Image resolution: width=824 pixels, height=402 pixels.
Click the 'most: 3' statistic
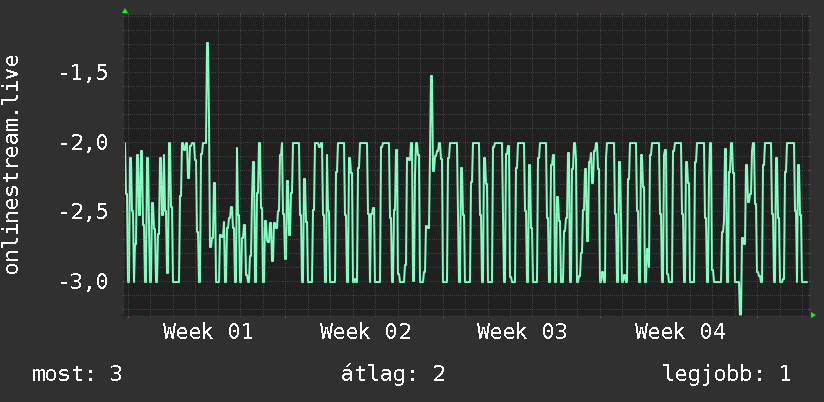coord(77,374)
